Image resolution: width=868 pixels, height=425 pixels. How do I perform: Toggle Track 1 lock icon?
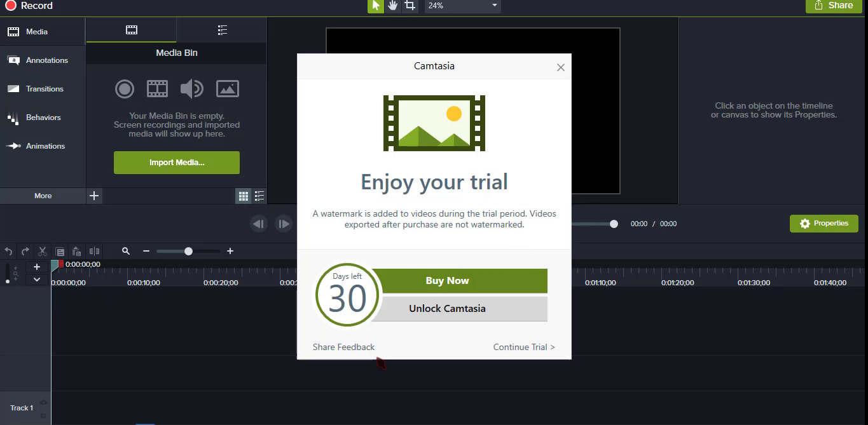tap(44, 415)
